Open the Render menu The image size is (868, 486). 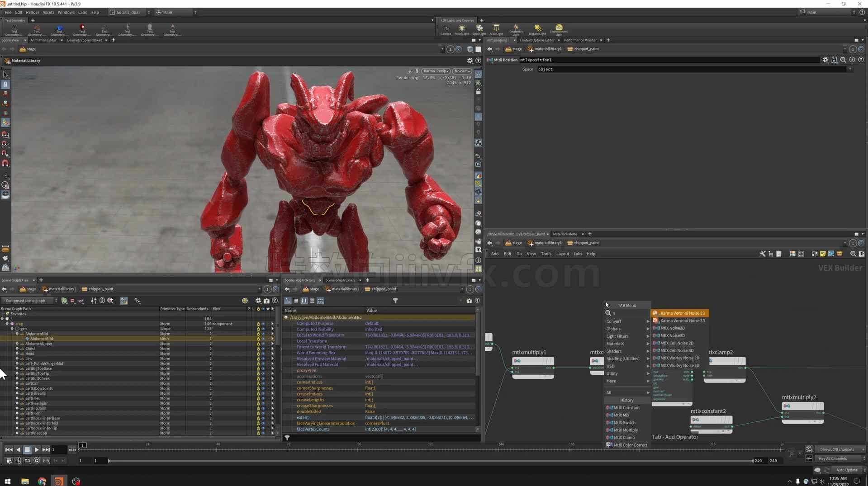click(x=32, y=12)
